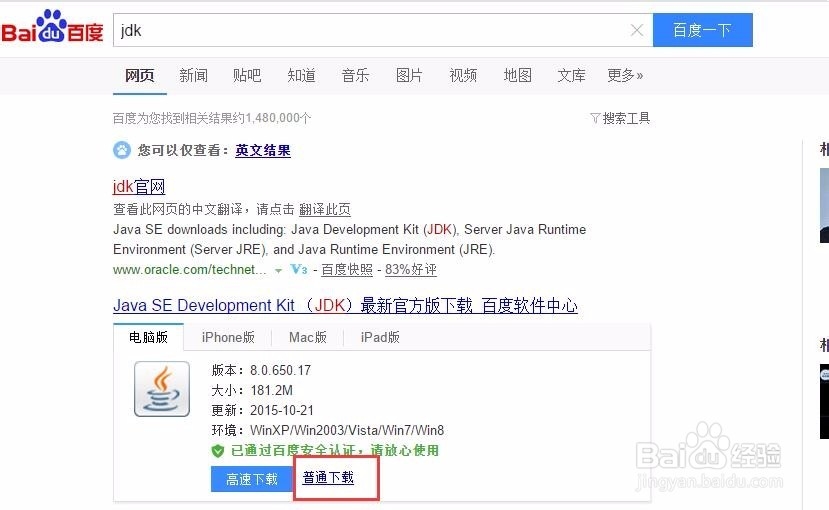Click the 83%好评 rating link

pyautogui.click(x=411, y=270)
